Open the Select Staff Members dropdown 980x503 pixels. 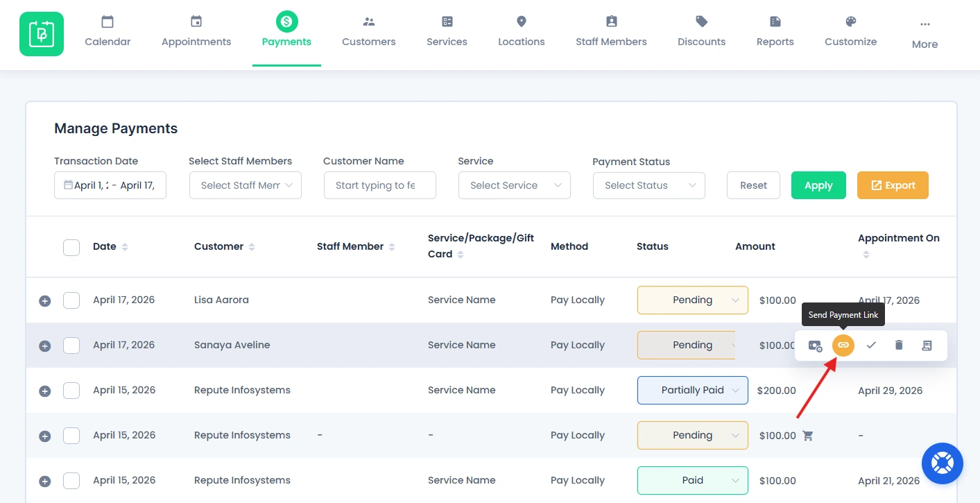tap(245, 185)
